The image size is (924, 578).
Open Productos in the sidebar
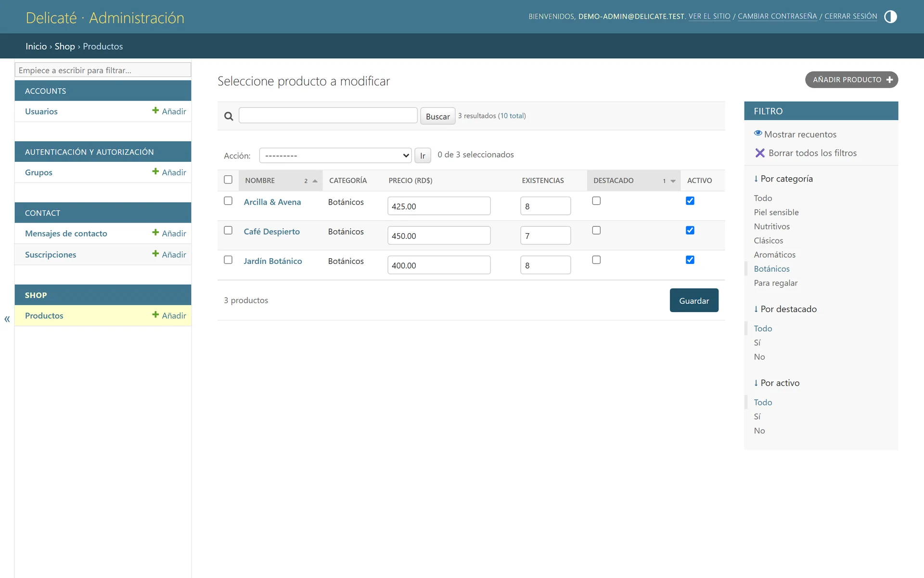click(44, 315)
